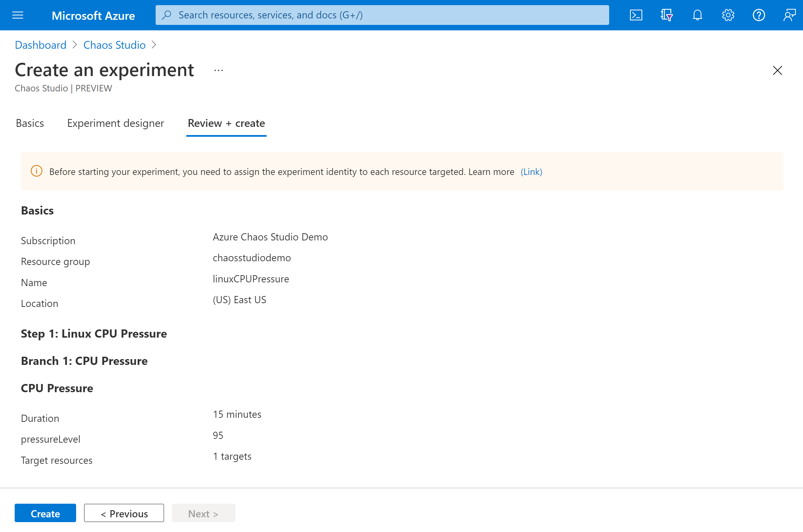Click the Azure Cloud Shell icon
This screenshot has width=803, height=532.
coord(636,15)
